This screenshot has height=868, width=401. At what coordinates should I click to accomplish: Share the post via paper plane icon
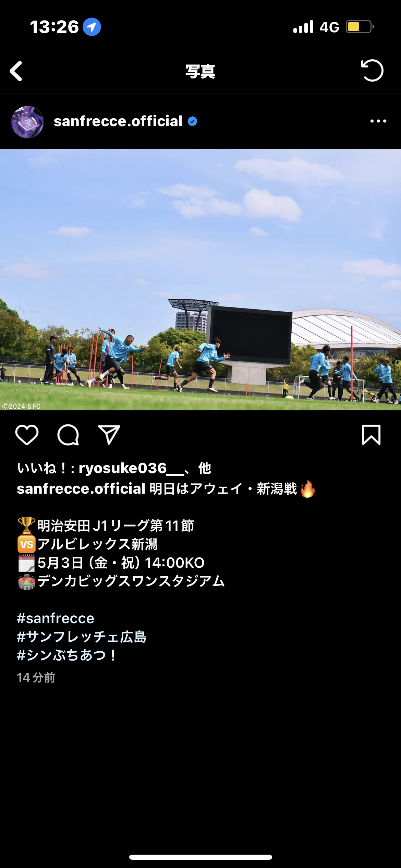point(109,435)
